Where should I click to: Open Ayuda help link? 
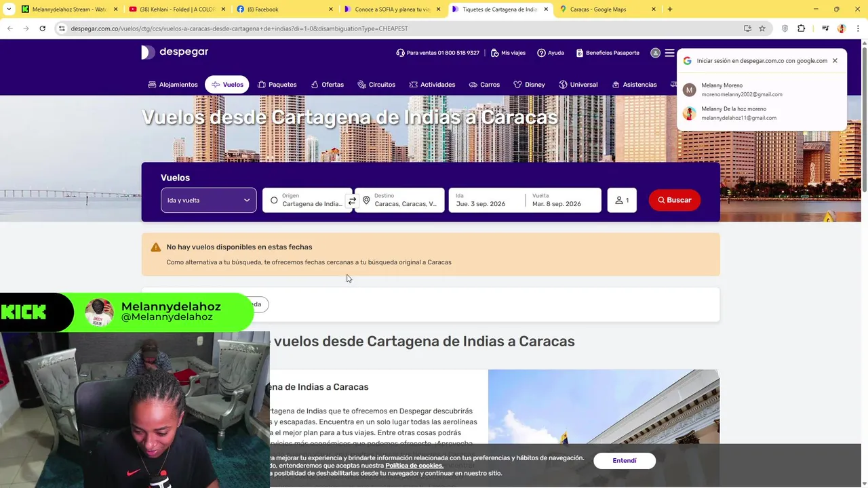pos(551,53)
